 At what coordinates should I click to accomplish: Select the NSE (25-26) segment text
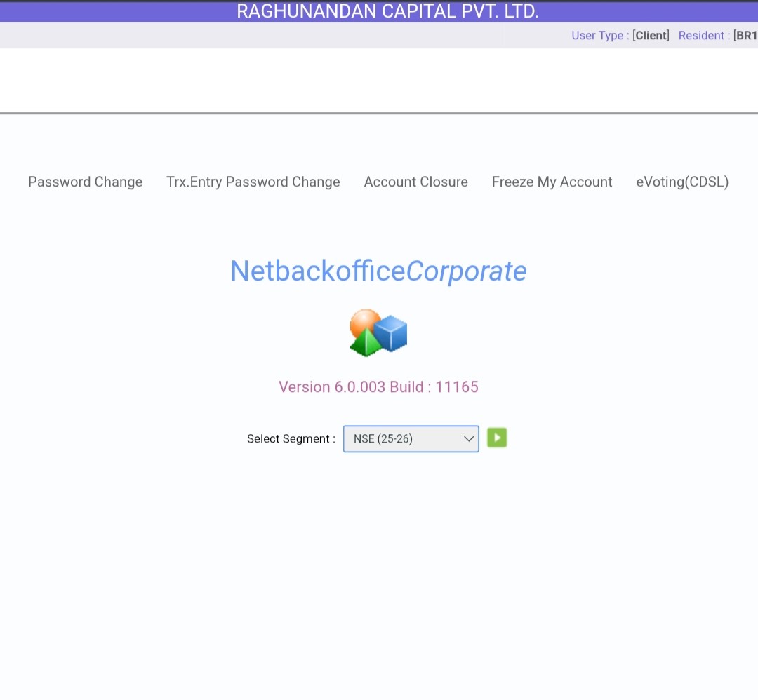[383, 439]
